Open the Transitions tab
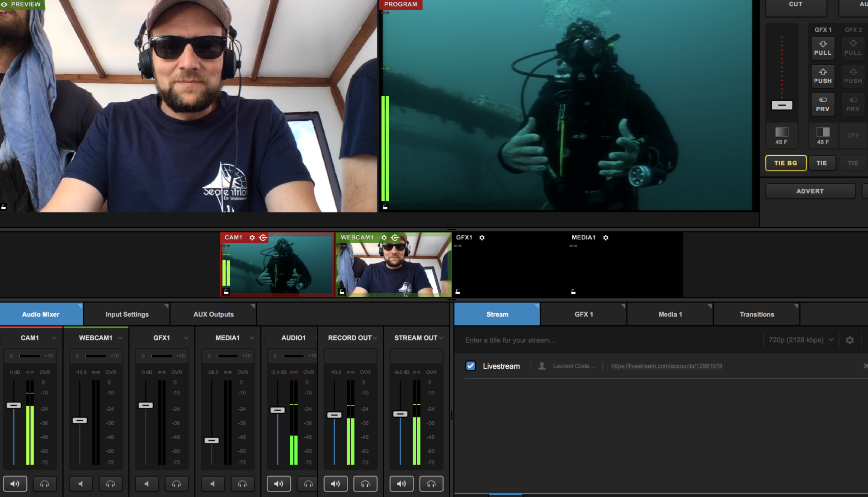 click(x=756, y=314)
